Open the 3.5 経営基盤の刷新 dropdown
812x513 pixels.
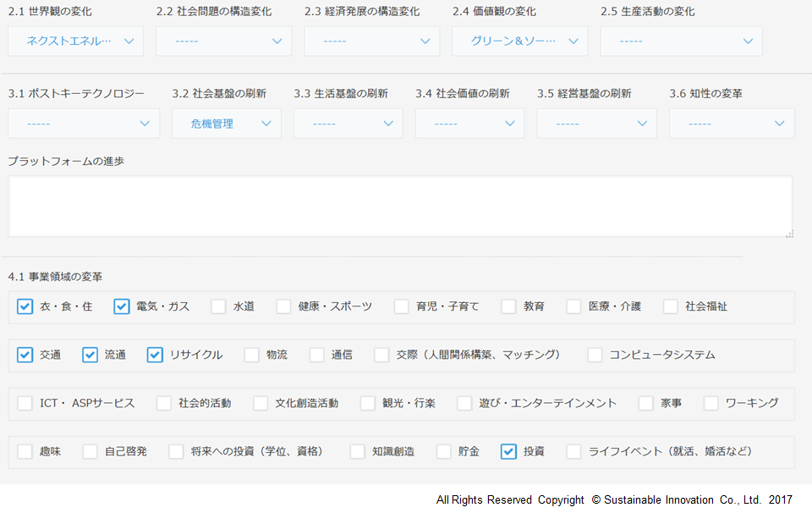click(x=596, y=124)
